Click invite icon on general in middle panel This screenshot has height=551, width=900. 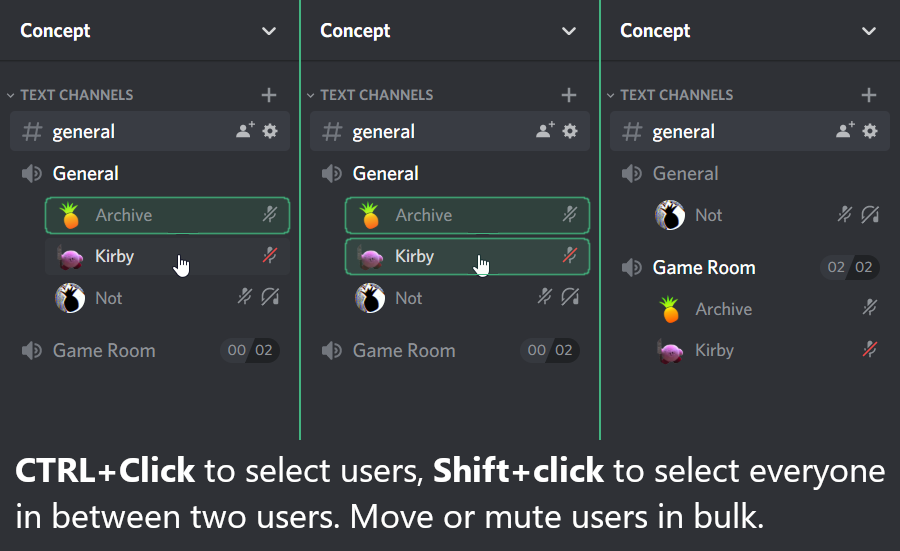[x=545, y=130]
